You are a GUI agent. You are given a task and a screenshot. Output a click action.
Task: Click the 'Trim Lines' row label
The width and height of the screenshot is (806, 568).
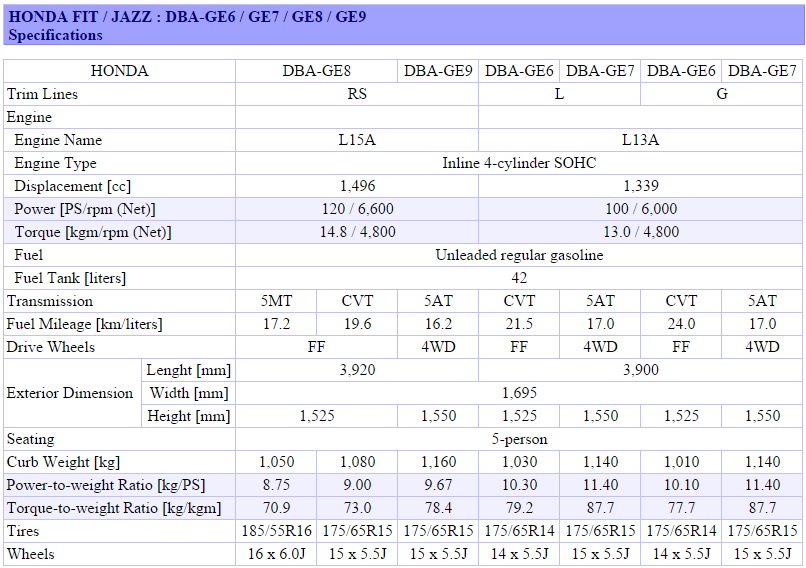tap(42, 94)
